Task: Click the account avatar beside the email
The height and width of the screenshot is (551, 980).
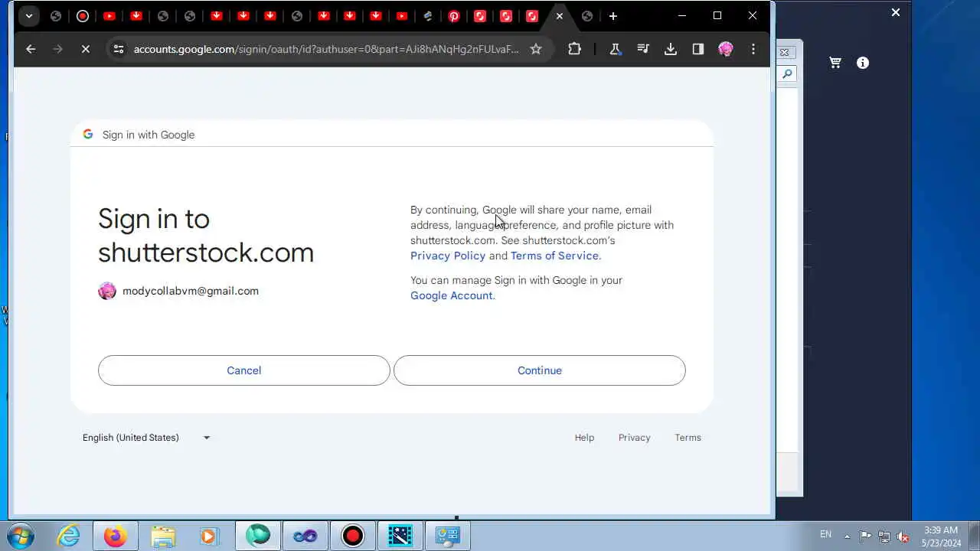Action: tap(107, 291)
